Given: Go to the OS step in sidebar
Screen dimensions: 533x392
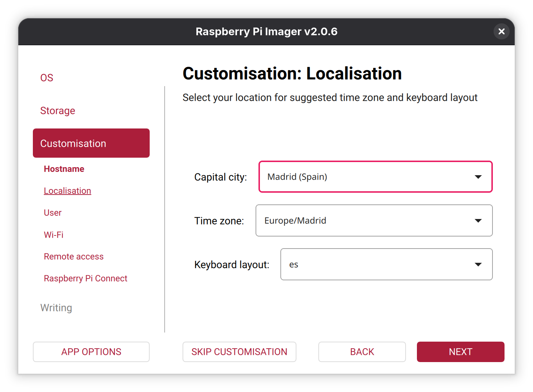Looking at the screenshot, I should point(47,78).
